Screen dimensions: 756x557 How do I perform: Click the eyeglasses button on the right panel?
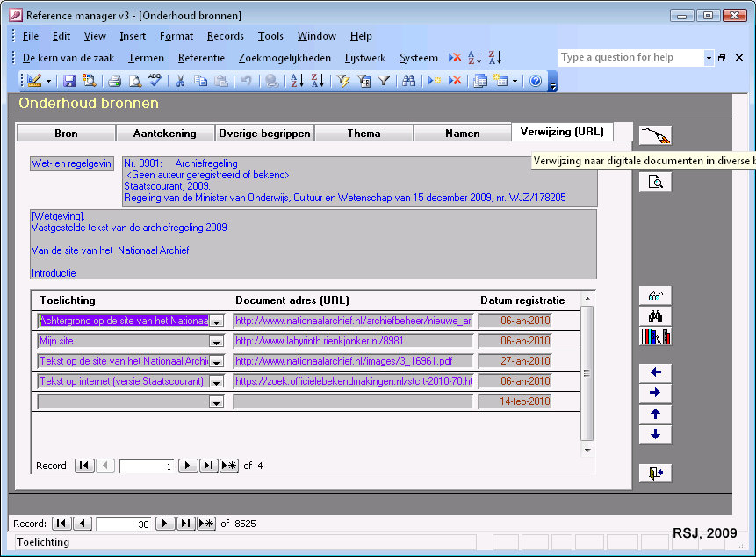(655, 296)
